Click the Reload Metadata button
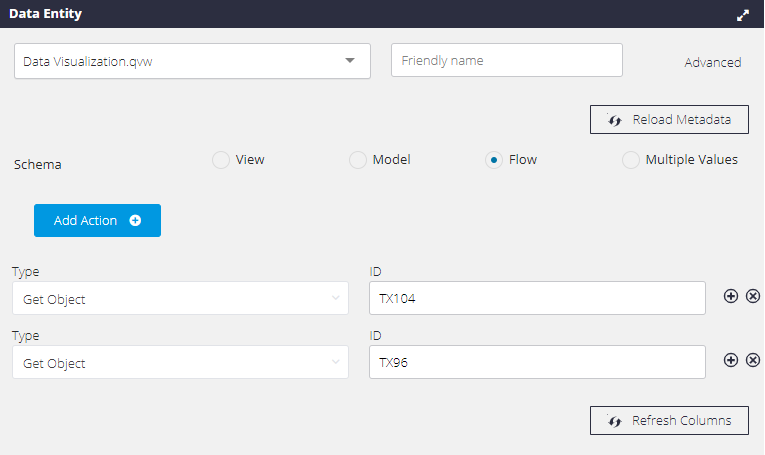 pyautogui.click(x=669, y=119)
